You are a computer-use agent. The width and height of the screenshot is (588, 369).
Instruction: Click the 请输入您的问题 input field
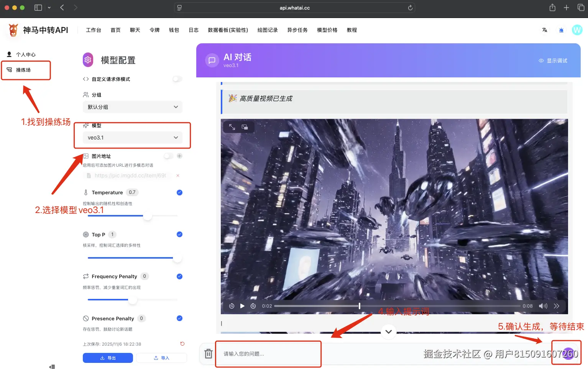pyautogui.click(x=268, y=353)
